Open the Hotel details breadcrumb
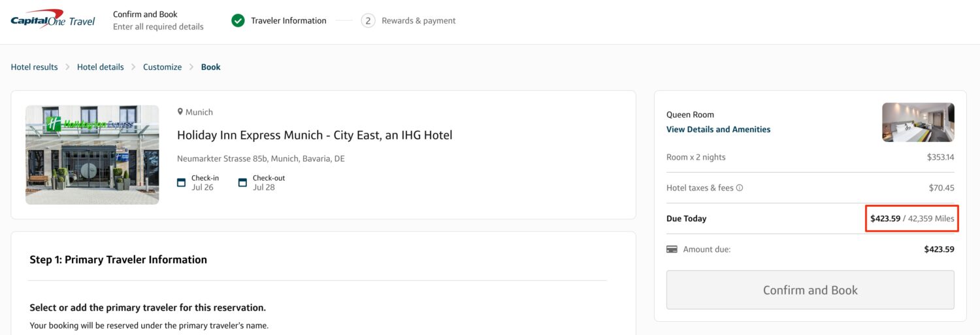The height and width of the screenshot is (335, 980). click(101, 67)
